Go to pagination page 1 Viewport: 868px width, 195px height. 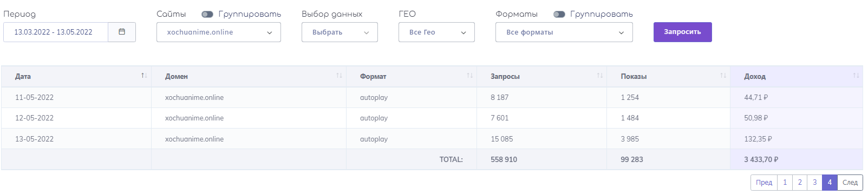[785, 183]
